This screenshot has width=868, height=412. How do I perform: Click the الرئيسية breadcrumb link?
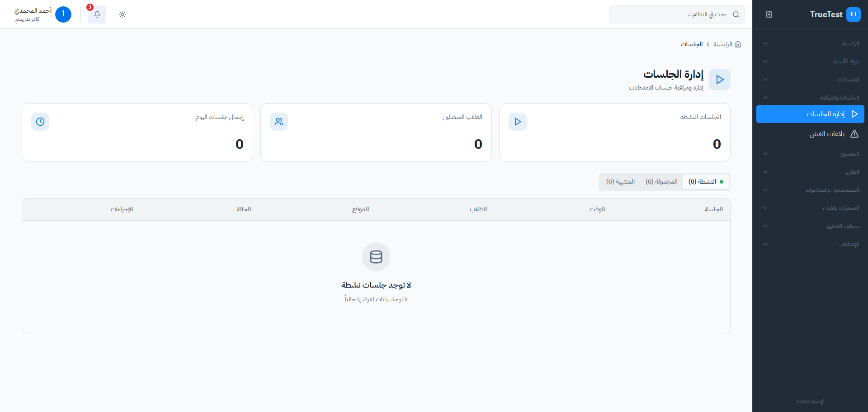point(722,44)
